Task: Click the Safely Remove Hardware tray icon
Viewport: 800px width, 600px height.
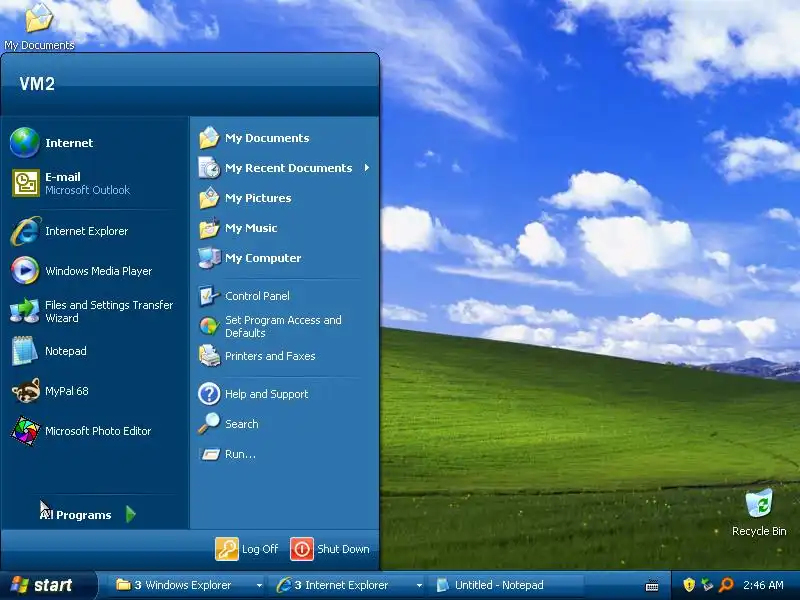Action: (x=707, y=585)
